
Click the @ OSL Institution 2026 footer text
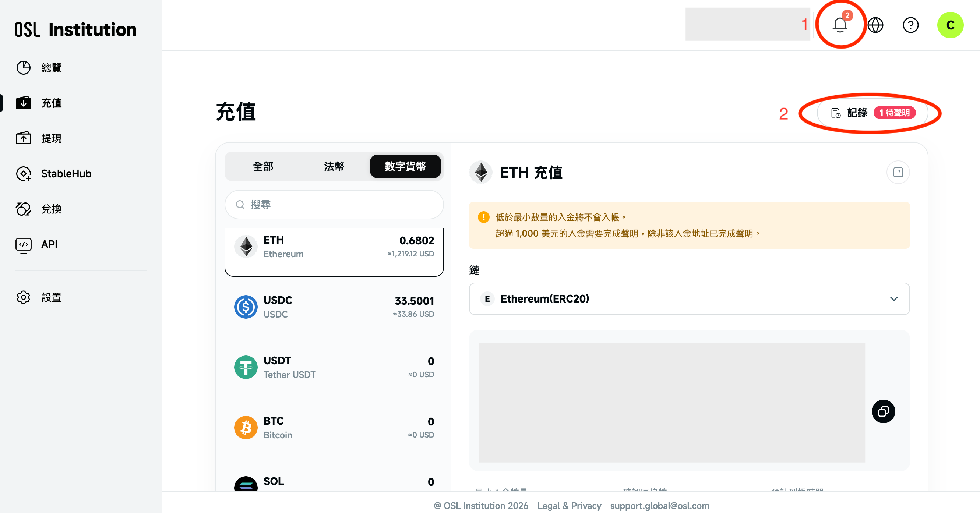(x=481, y=506)
